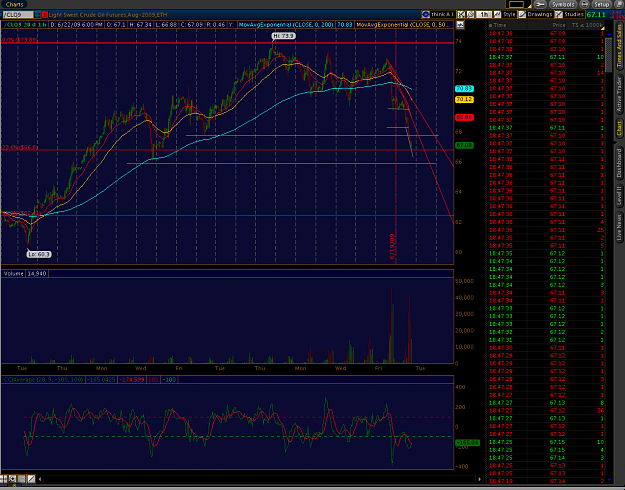
Task: Click the Studies icon
Action: [x=559, y=14]
